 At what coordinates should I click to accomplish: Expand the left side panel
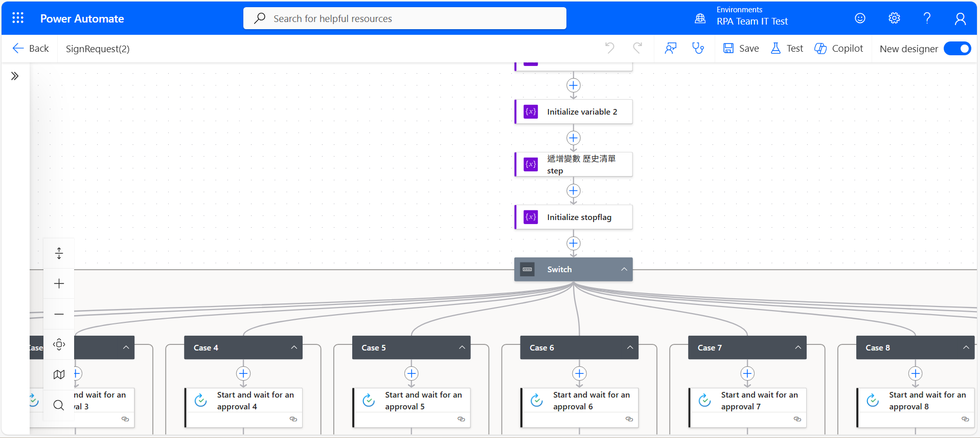[x=15, y=76]
